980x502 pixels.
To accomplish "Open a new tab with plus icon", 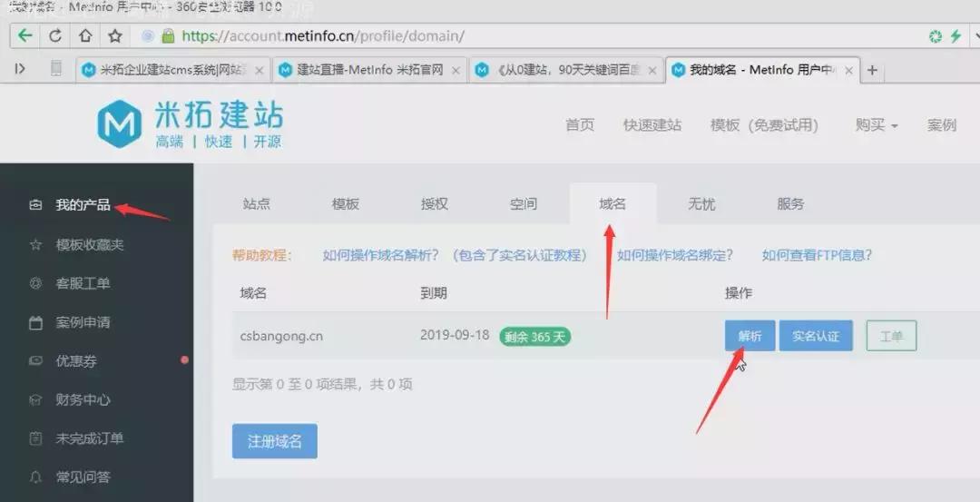I will click(x=873, y=70).
